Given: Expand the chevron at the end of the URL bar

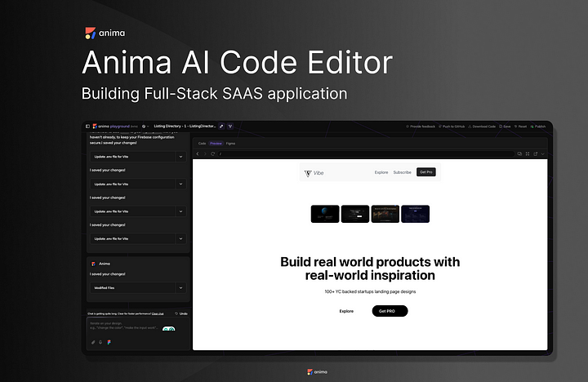Looking at the screenshot, I should (x=542, y=153).
